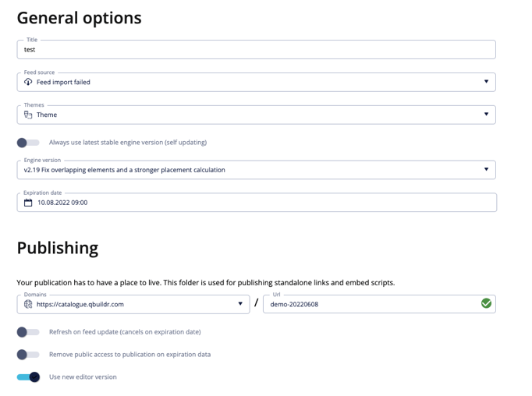Click the Title input field containing test
Image resolution: width=532 pixels, height=396 pixels.
(x=256, y=50)
